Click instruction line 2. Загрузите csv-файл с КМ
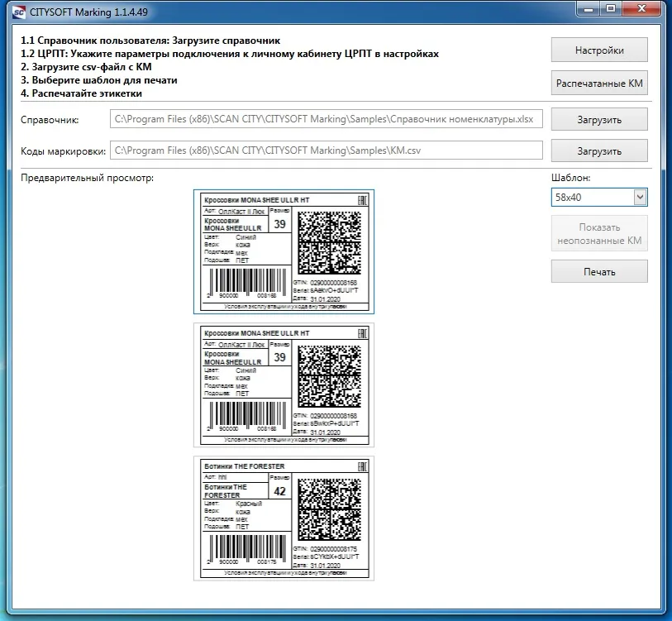Image resolution: width=672 pixels, height=621 pixels. (x=86, y=67)
